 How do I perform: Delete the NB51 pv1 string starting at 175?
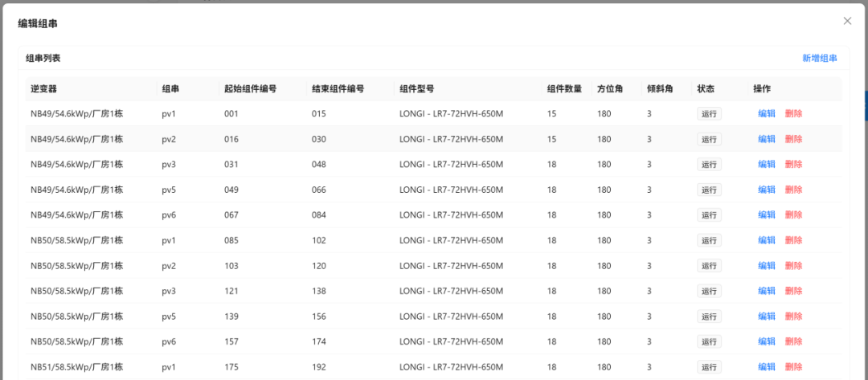(793, 367)
